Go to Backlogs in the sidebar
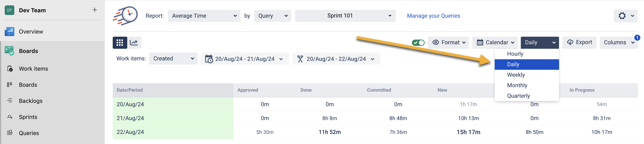 pyautogui.click(x=30, y=101)
